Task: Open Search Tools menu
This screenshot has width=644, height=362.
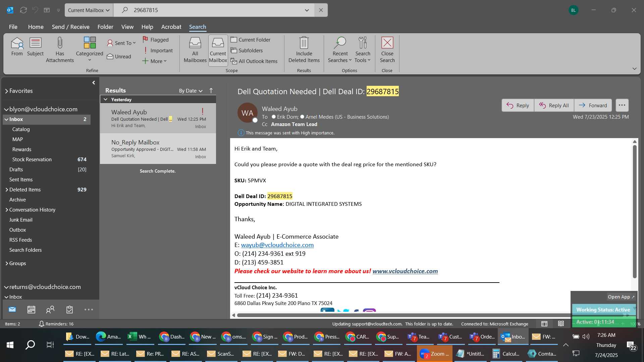Action: 363,50
